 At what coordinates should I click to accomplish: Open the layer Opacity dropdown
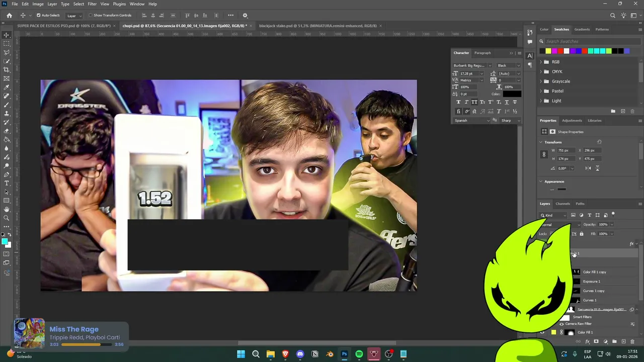click(x=612, y=225)
